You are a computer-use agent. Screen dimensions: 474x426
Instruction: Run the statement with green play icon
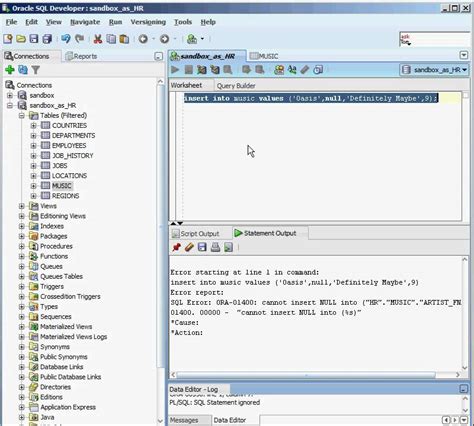pyautogui.click(x=175, y=69)
